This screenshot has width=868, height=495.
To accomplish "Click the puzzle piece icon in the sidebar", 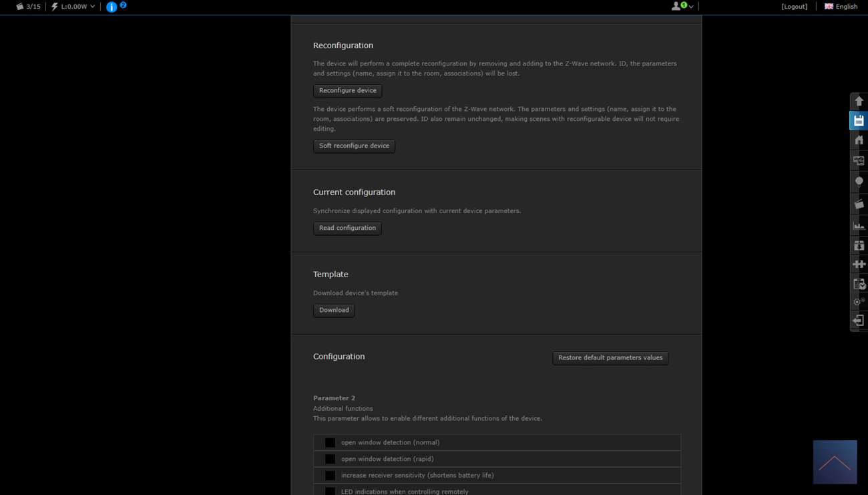I will click(x=859, y=264).
